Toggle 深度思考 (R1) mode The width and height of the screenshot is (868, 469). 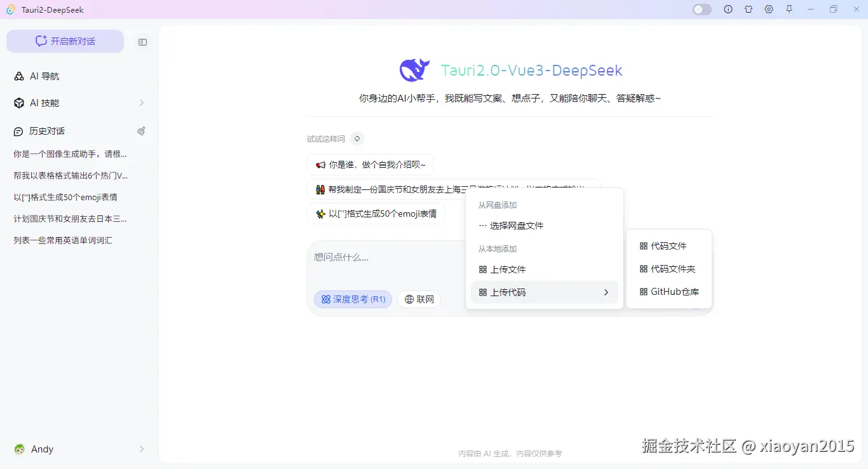(353, 299)
